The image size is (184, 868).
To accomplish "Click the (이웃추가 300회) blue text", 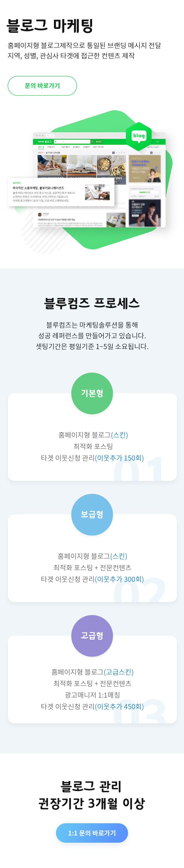I will (x=119, y=579).
